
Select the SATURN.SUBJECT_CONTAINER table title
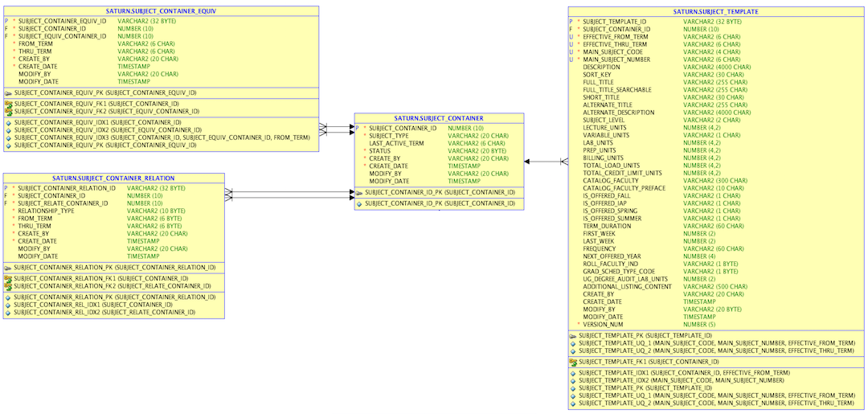pos(440,118)
